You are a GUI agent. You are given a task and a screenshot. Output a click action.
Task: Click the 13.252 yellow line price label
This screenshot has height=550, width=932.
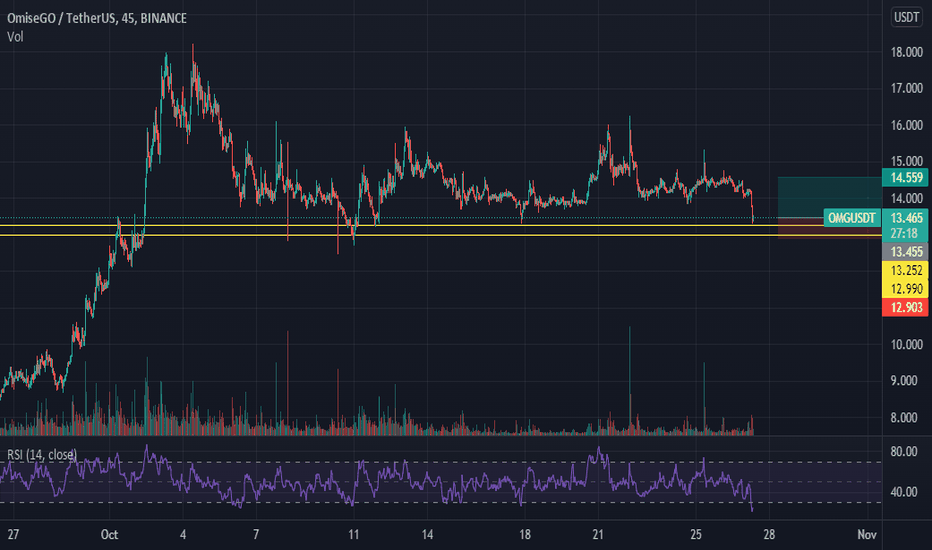905,271
